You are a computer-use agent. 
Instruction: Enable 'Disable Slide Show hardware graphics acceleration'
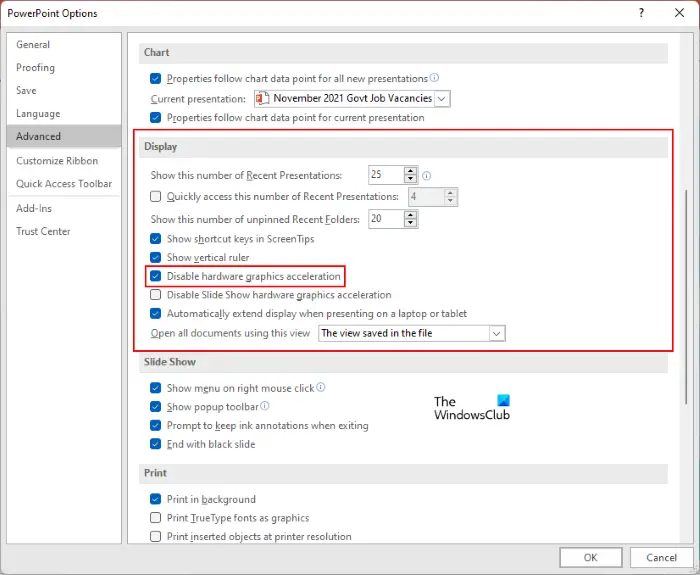[155, 295]
